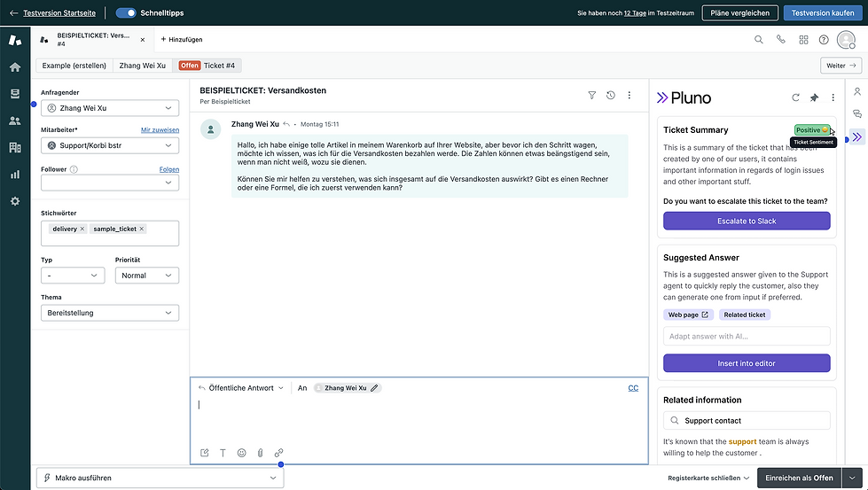
Task: Expand the submit status arrow button
Action: coord(852,478)
